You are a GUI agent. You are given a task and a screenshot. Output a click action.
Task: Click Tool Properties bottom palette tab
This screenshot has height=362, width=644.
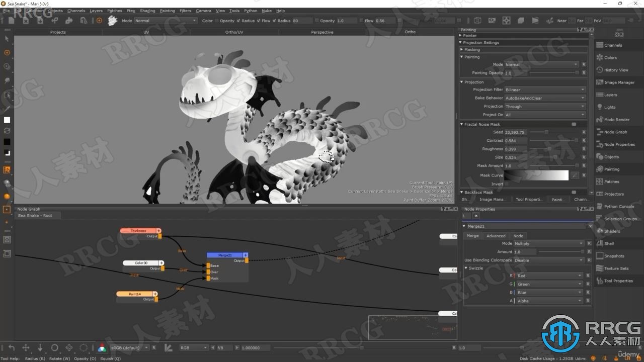click(x=529, y=200)
